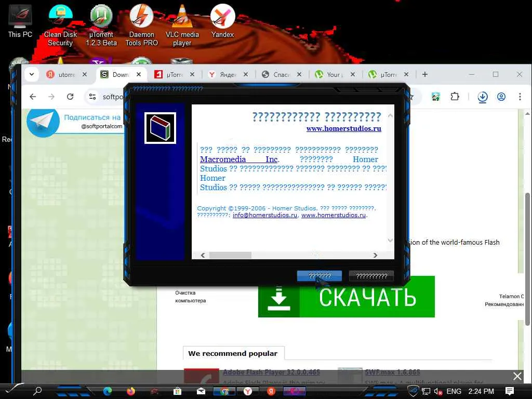Open Clean Disk Security desktop shortcut
532x399 pixels.
[60, 24]
